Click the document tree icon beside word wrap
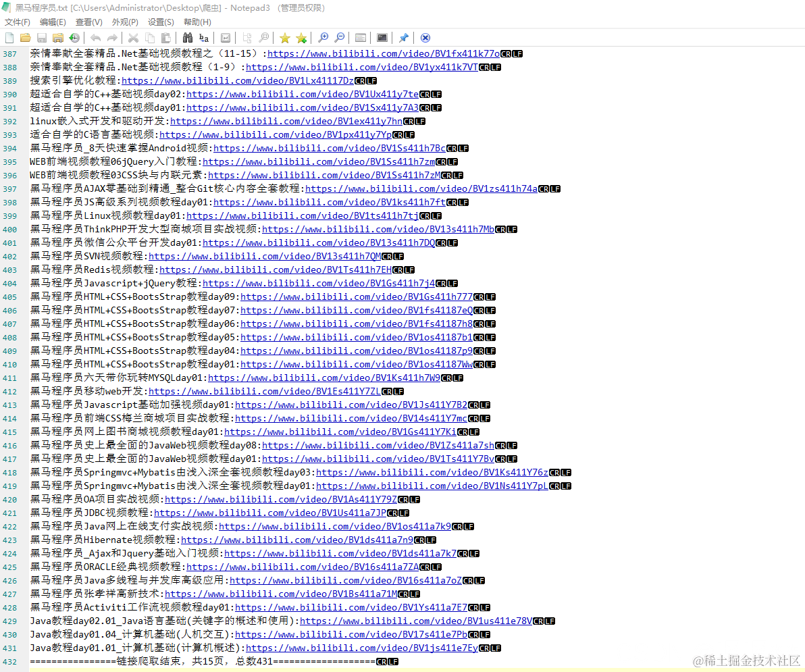This screenshot has width=805, height=672. pos(247,38)
